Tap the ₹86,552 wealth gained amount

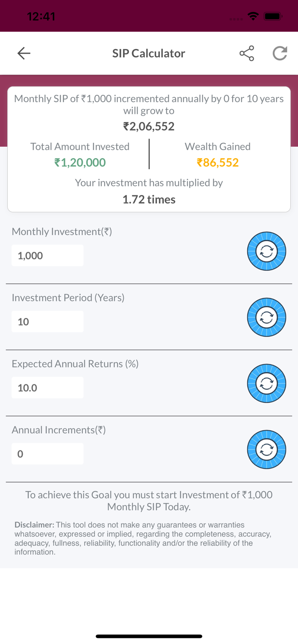tap(218, 162)
